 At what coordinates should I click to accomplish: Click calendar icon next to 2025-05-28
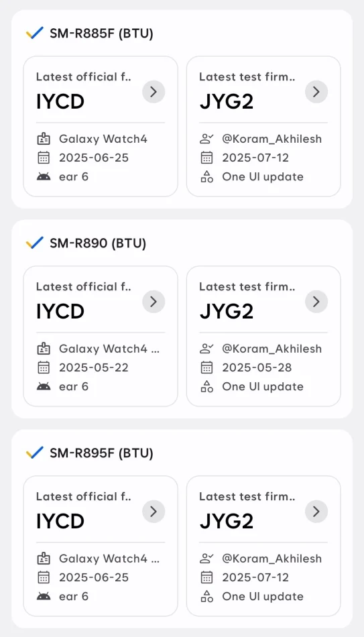[x=206, y=367]
